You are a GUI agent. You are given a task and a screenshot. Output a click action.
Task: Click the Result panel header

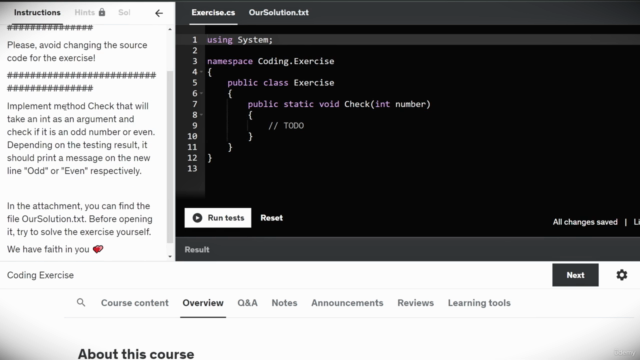(x=197, y=249)
